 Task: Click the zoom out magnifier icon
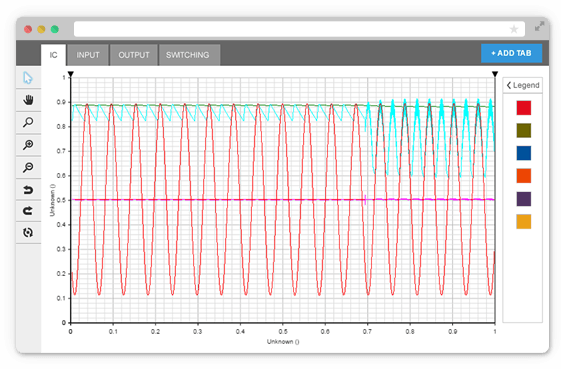(28, 167)
